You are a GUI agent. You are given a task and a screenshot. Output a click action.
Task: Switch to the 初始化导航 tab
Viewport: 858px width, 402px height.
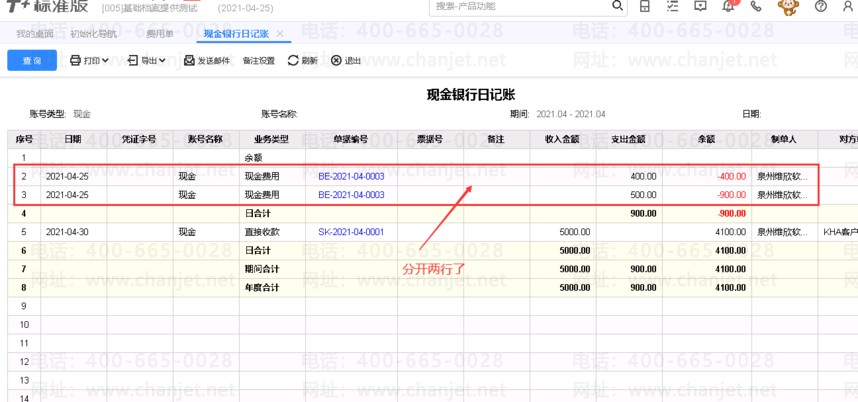point(94,34)
